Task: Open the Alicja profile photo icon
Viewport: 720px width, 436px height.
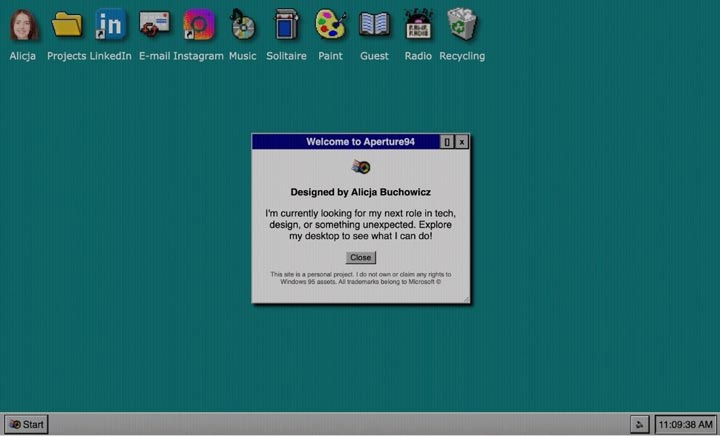Action: [23, 25]
